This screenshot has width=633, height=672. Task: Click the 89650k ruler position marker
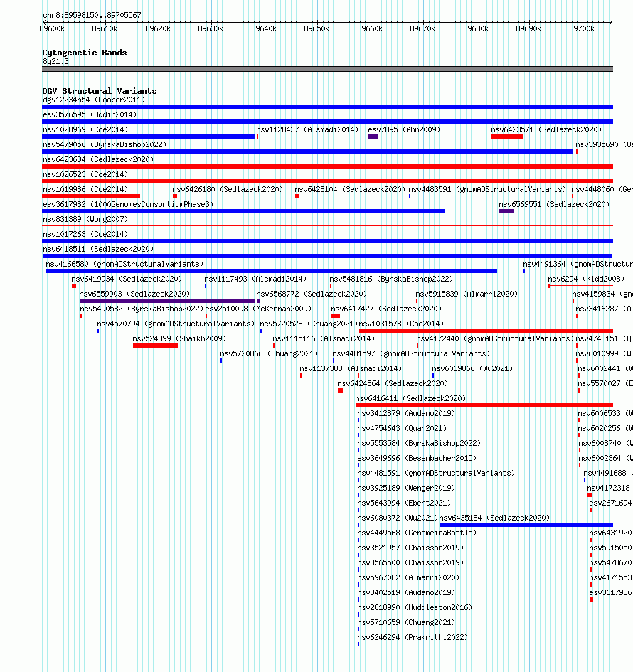pos(316,28)
